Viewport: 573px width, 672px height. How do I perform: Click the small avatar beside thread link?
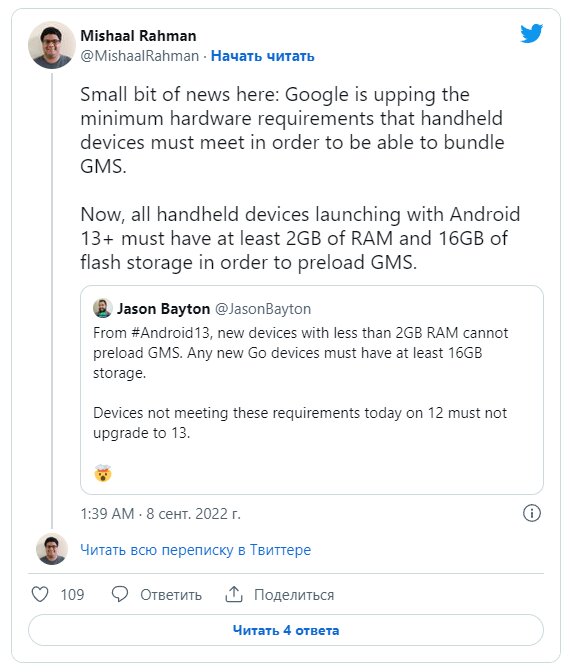click(x=52, y=549)
